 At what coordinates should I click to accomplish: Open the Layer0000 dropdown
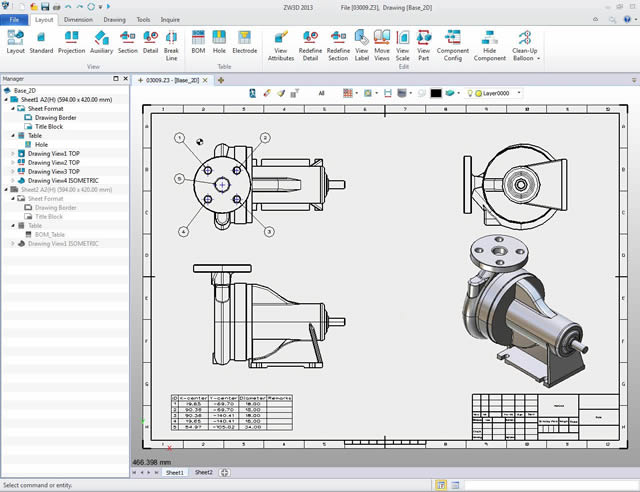pyautogui.click(x=520, y=93)
